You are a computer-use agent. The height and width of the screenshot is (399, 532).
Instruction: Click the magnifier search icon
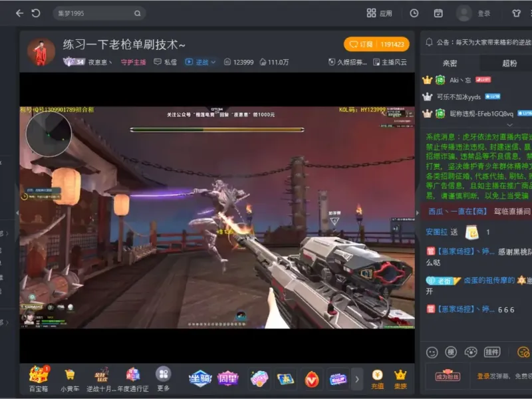pyautogui.click(x=138, y=13)
